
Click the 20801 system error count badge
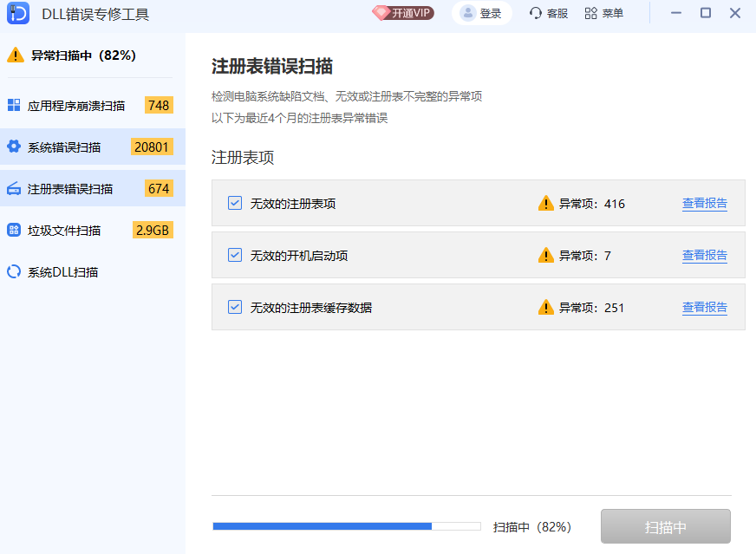152,147
